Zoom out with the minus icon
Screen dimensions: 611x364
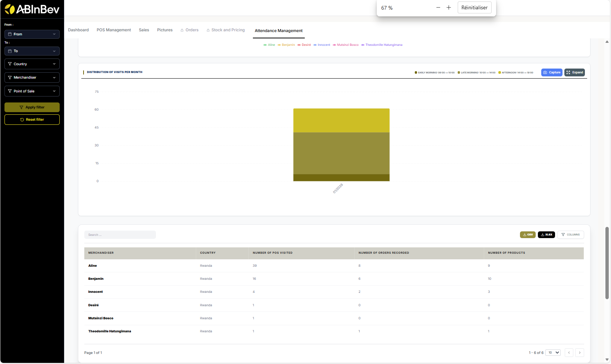coord(438,8)
